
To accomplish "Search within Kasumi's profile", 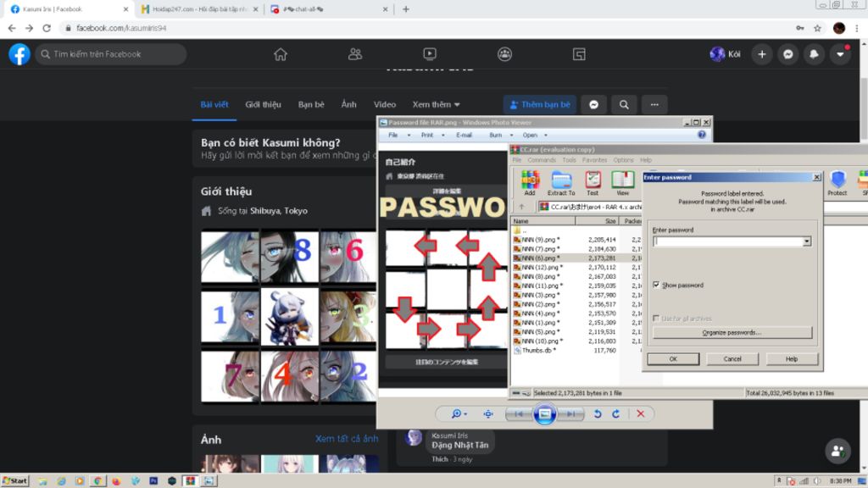I will (x=624, y=104).
